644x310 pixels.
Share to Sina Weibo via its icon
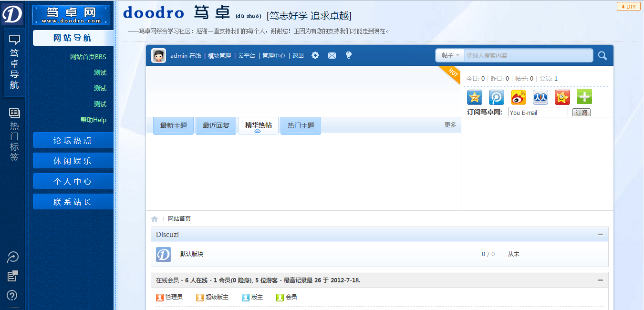(x=518, y=97)
